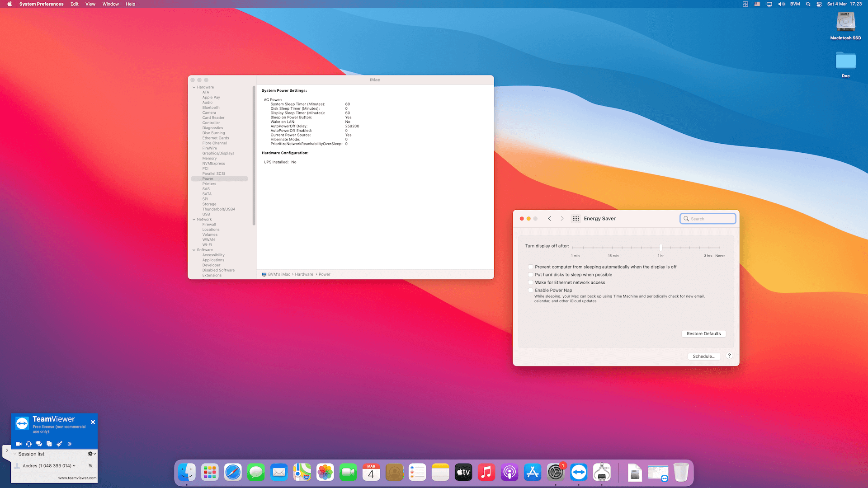Open the Schedule... dialog
Screen dimensions: 868x488
pos(704,356)
